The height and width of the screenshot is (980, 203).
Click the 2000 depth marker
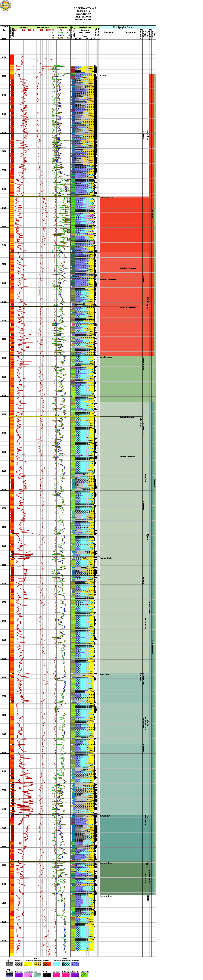(5, 133)
